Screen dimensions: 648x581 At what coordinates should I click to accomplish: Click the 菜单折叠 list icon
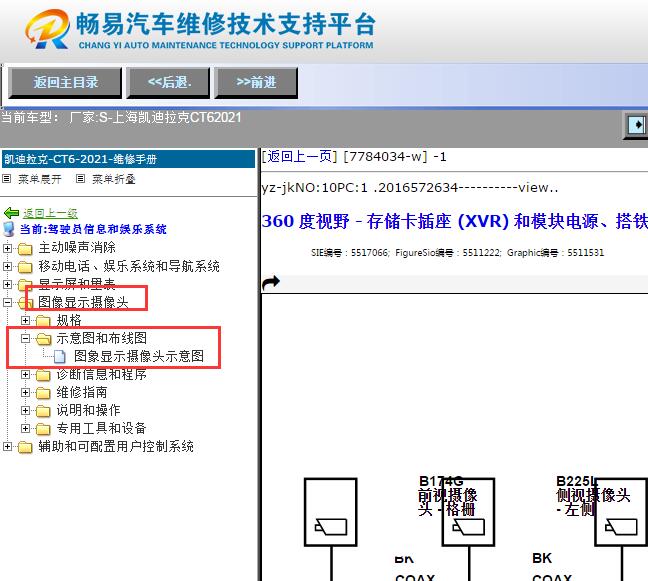point(80,179)
